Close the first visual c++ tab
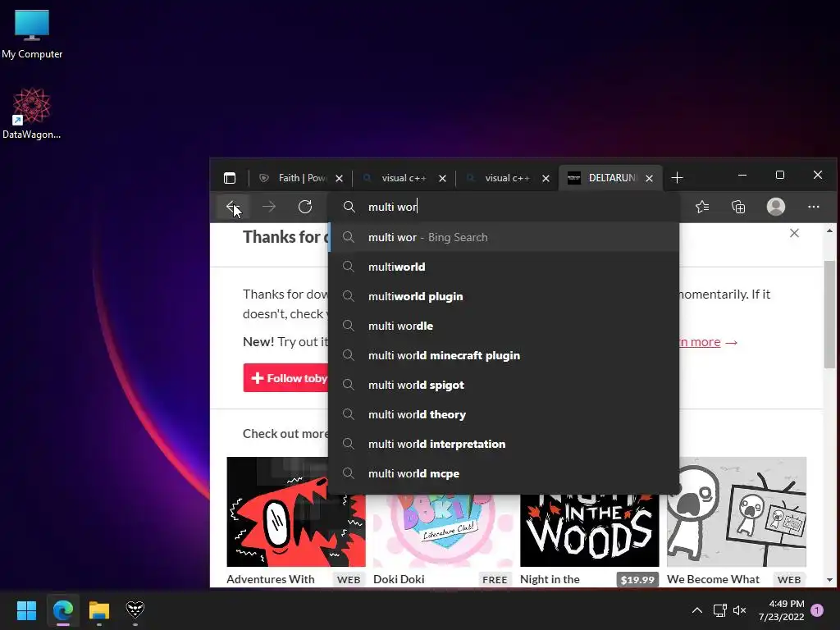The image size is (840, 630). [442, 178]
